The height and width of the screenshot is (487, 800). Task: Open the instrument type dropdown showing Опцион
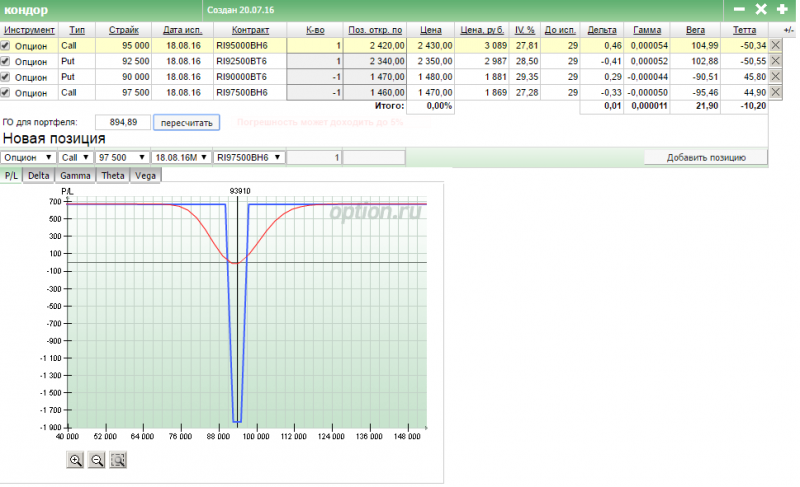[28, 157]
